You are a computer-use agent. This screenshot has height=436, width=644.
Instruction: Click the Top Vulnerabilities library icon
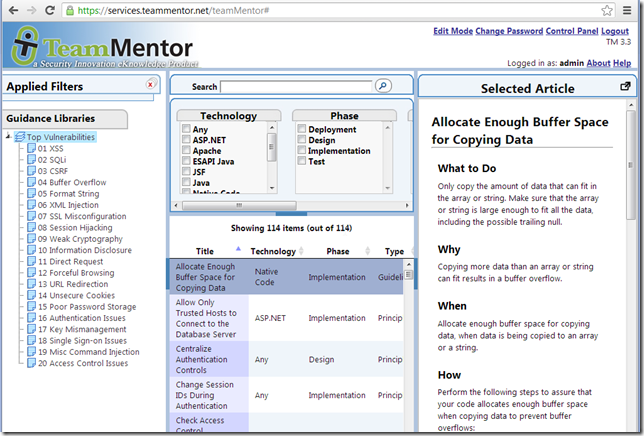pyautogui.click(x=20, y=137)
